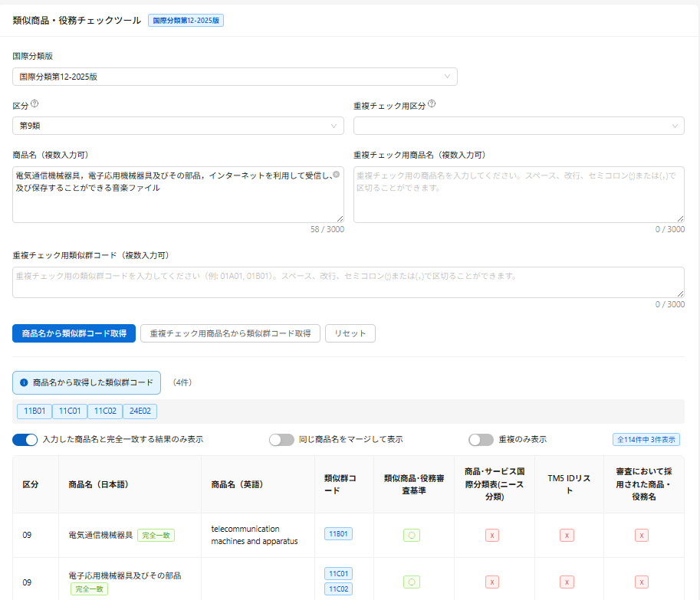Open the help tooltip beside 重複チェック用区分
Image resolution: width=700 pixels, height=600 pixels.
[x=432, y=105]
